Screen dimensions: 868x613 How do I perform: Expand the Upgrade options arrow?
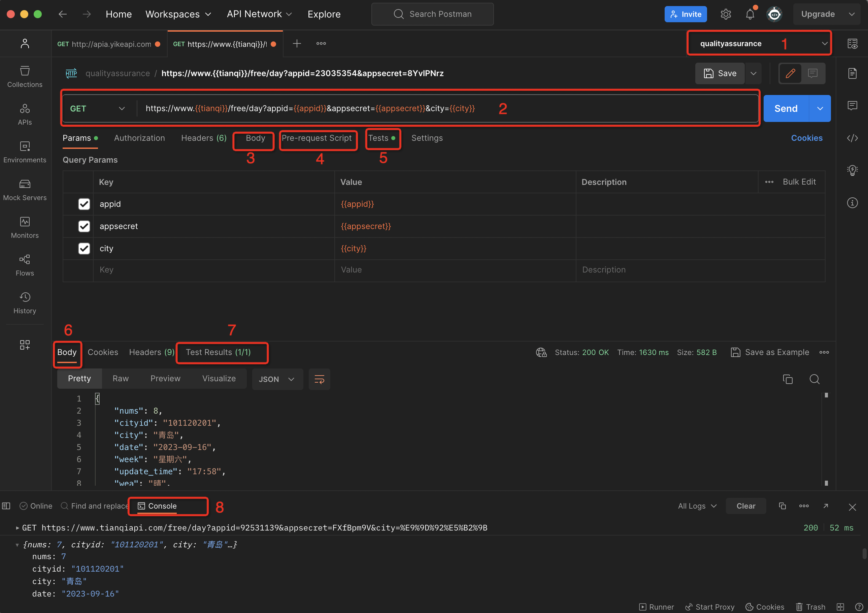coord(852,14)
